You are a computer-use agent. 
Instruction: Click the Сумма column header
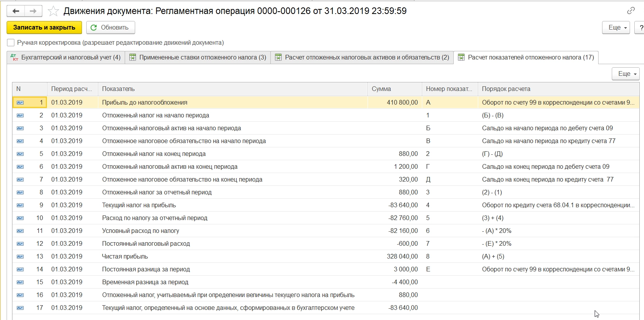point(381,89)
